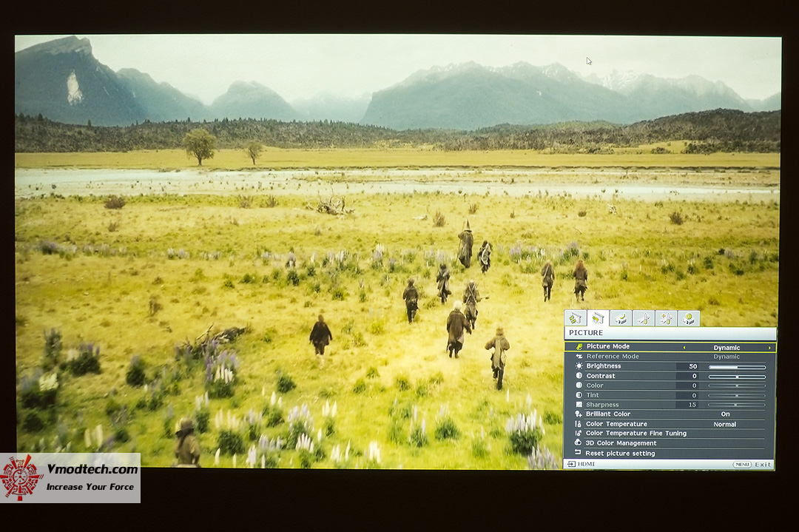Screen dimensions: 799x532
Task: Click the Color row icon
Action: (579, 385)
